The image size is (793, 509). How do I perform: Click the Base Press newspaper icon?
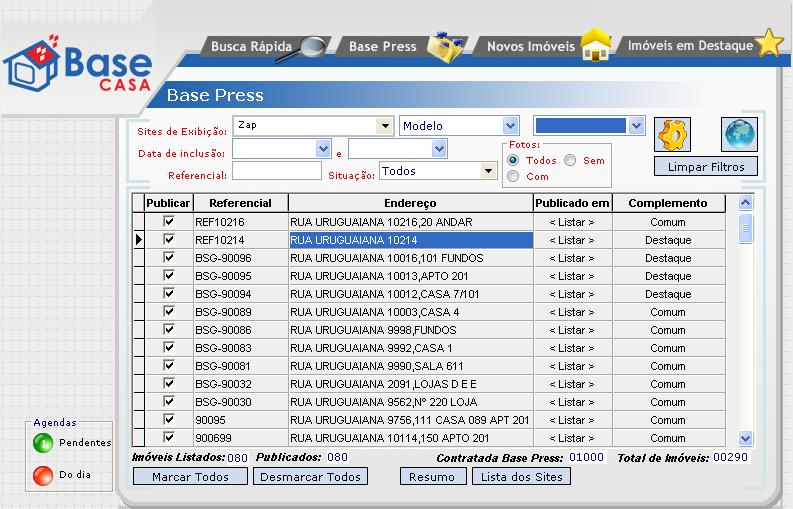pos(444,47)
